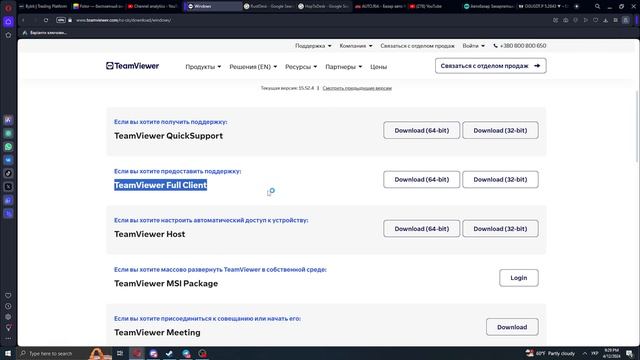Image resolution: width=640 pixels, height=360 pixels.
Task: Click the VPN badge in address bar
Action: tap(61, 20)
